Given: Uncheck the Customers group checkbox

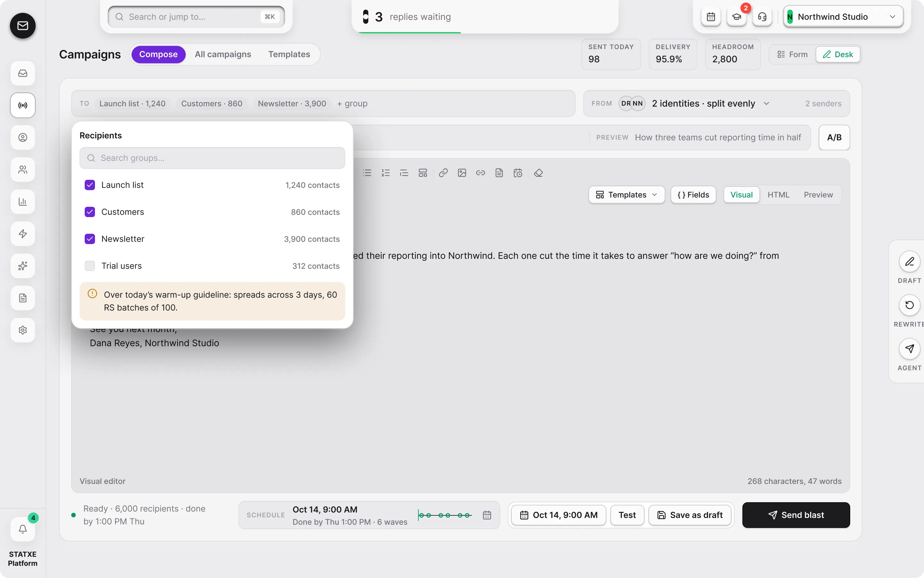Looking at the screenshot, I should pos(90,212).
